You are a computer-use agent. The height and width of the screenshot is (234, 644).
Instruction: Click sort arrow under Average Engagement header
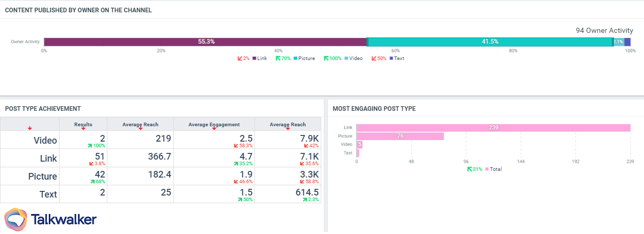tap(214, 128)
